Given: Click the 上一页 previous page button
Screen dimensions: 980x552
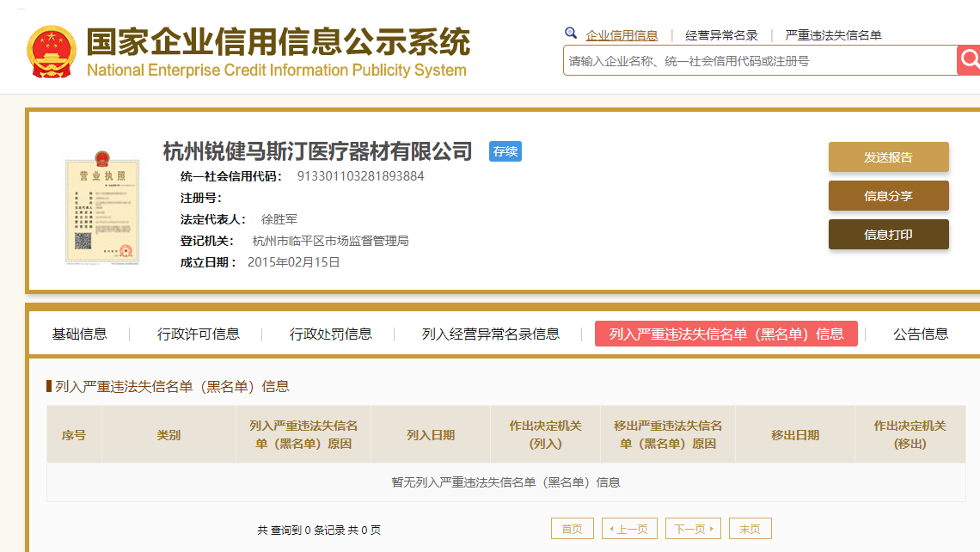Looking at the screenshot, I should pyautogui.click(x=628, y=529).
